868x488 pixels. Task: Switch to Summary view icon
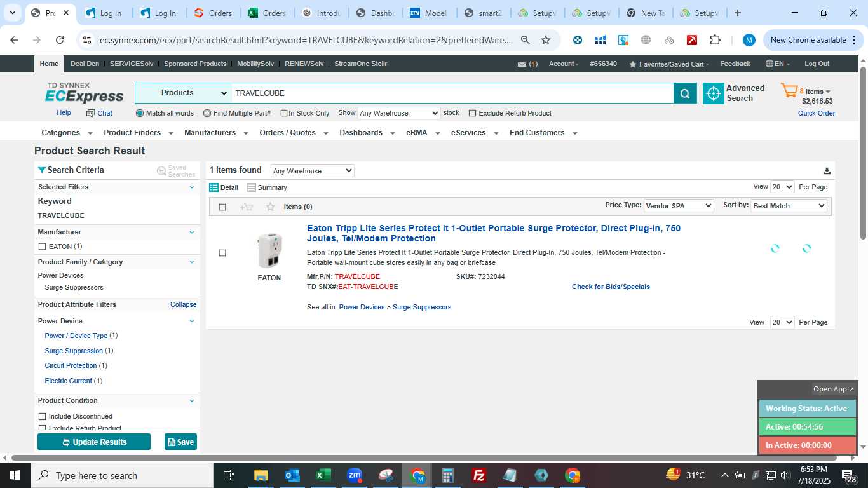tap(251, 187)
